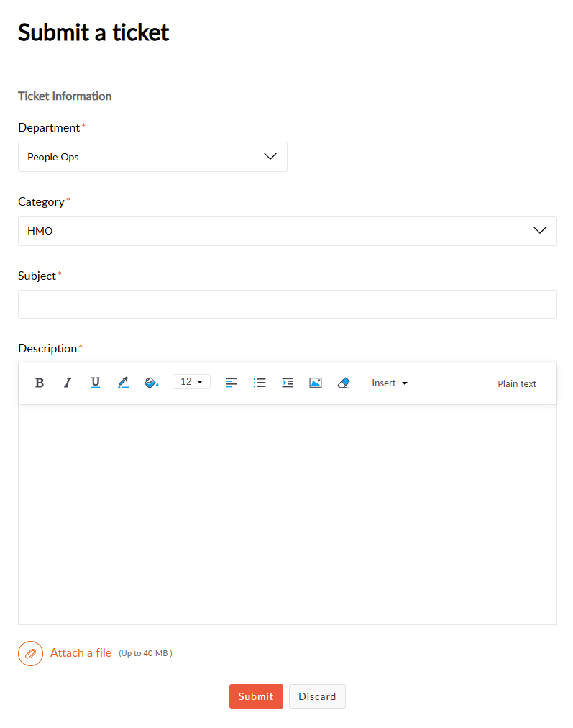Click the indent icon in the toolbar

288,383
